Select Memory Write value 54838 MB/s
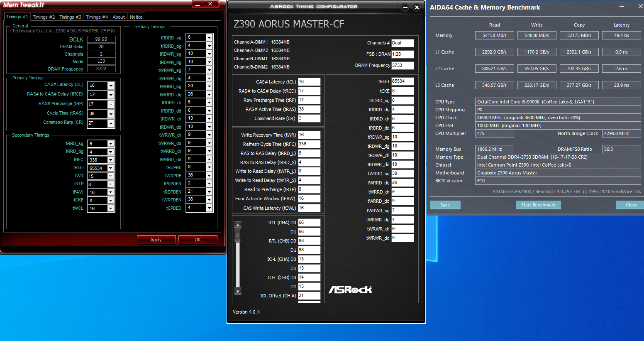 point(537,35)
